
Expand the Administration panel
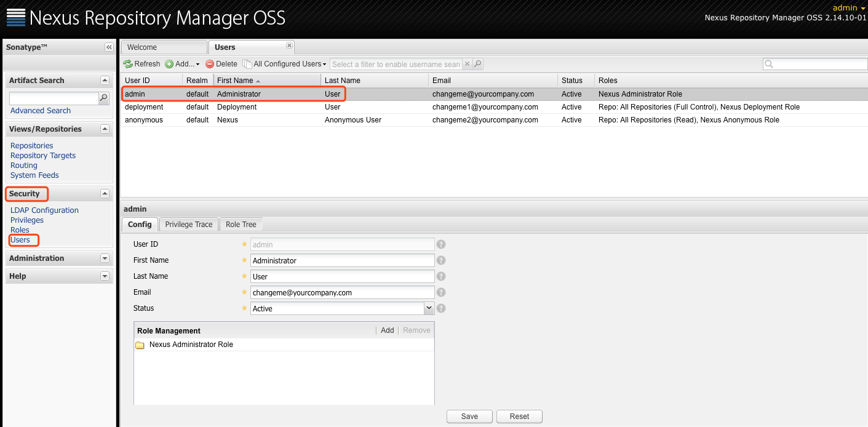tap(105, 258)
